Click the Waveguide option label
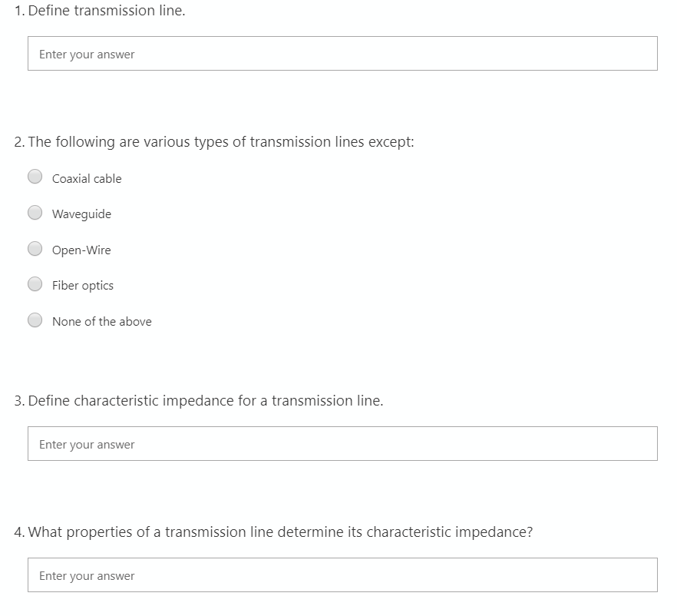The image size is (677, 616). click(81, 214)
